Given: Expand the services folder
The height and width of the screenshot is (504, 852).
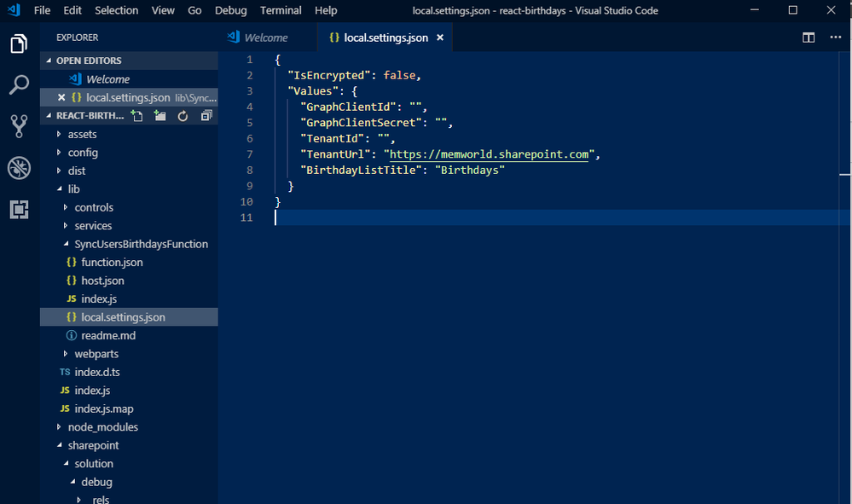Looking at the screenshot, I should tap(130, 225).
